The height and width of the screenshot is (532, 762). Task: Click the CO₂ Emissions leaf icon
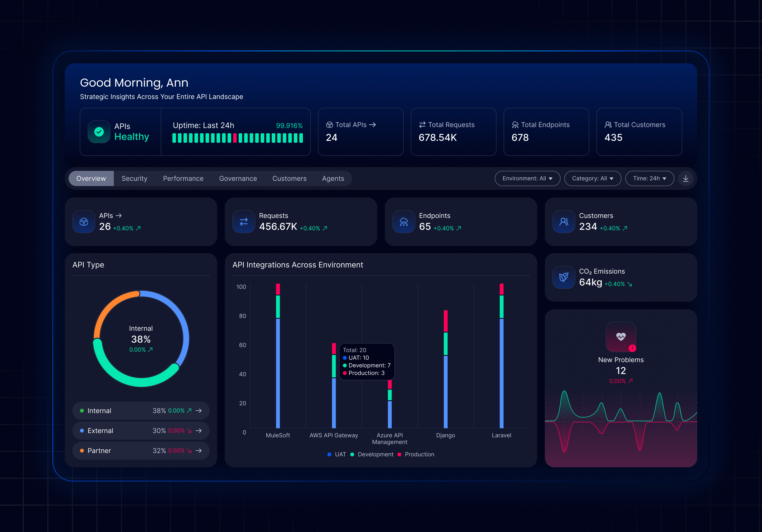click(x=564, y=277)
